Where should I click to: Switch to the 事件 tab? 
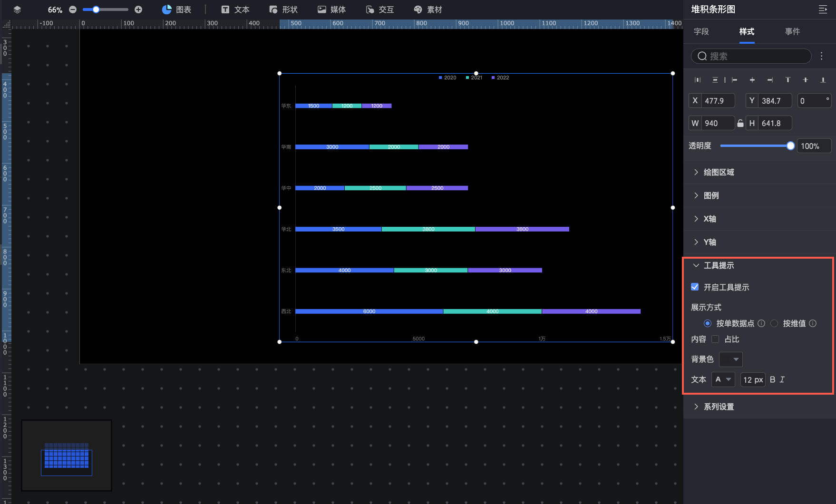[792, 31]
